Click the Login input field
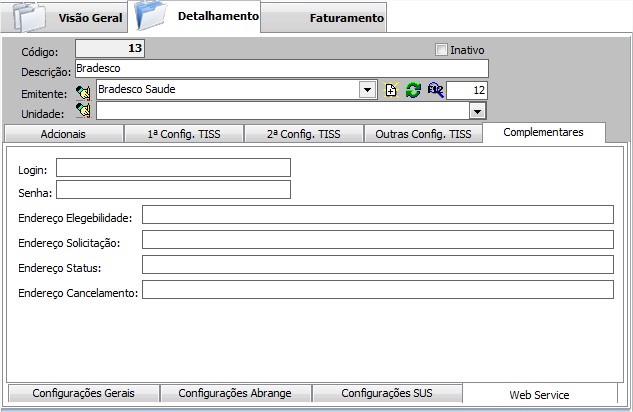 [x=173, y=168]
